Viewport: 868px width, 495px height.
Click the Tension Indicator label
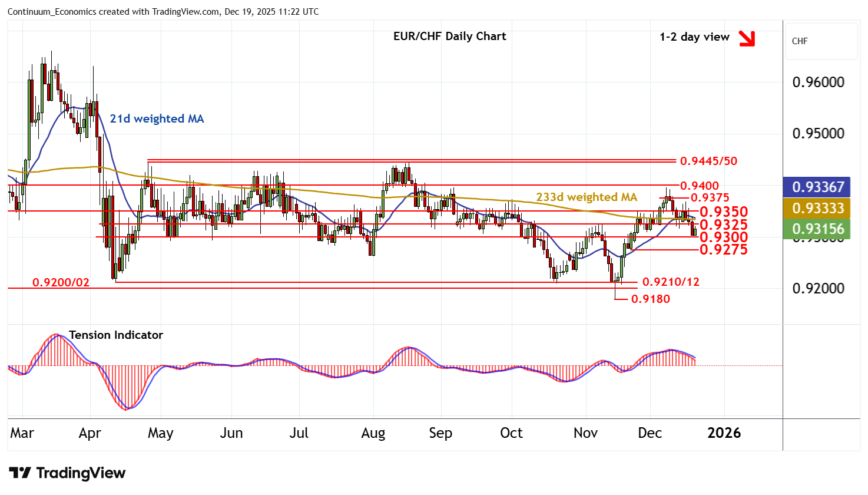click(116, 335)
